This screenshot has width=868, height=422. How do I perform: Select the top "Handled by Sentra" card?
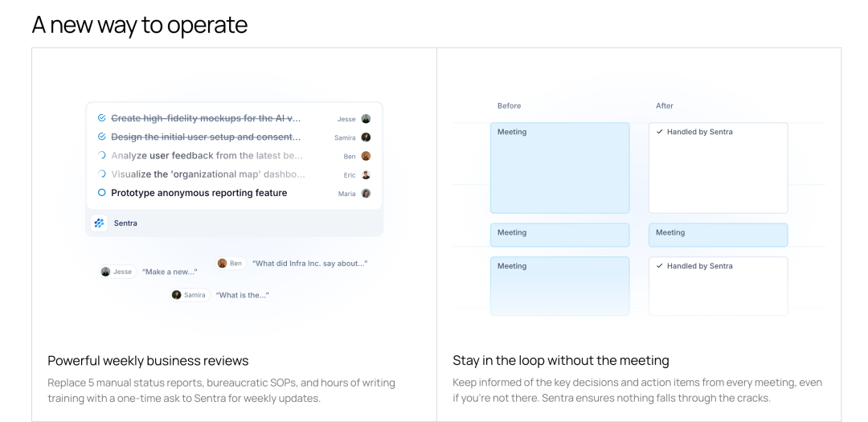pos(718,167)
